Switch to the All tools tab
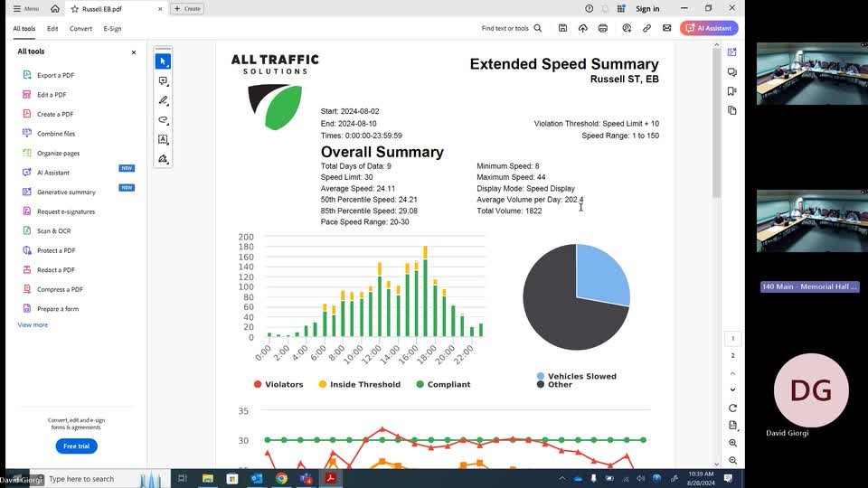868x488 pixels. [x=24, y=29]
